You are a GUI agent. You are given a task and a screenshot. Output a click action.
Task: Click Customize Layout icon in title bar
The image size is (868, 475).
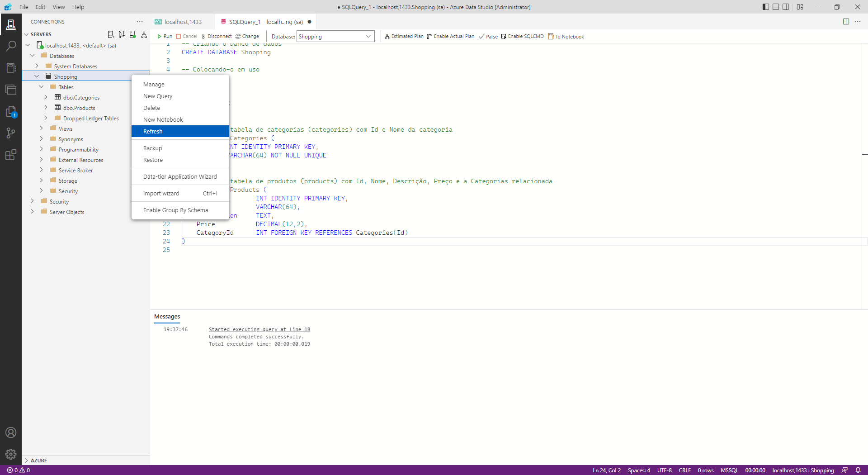[800, 7]
